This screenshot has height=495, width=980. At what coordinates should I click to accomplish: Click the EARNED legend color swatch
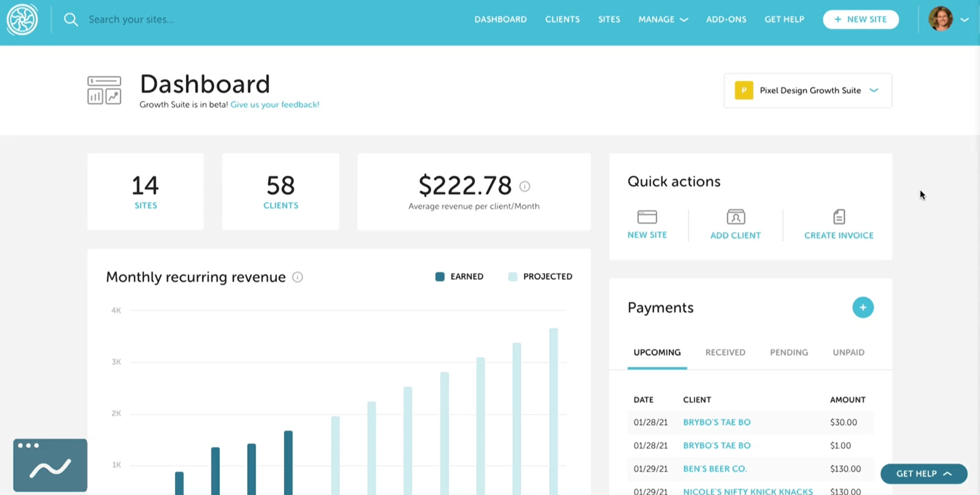(439, 277)
